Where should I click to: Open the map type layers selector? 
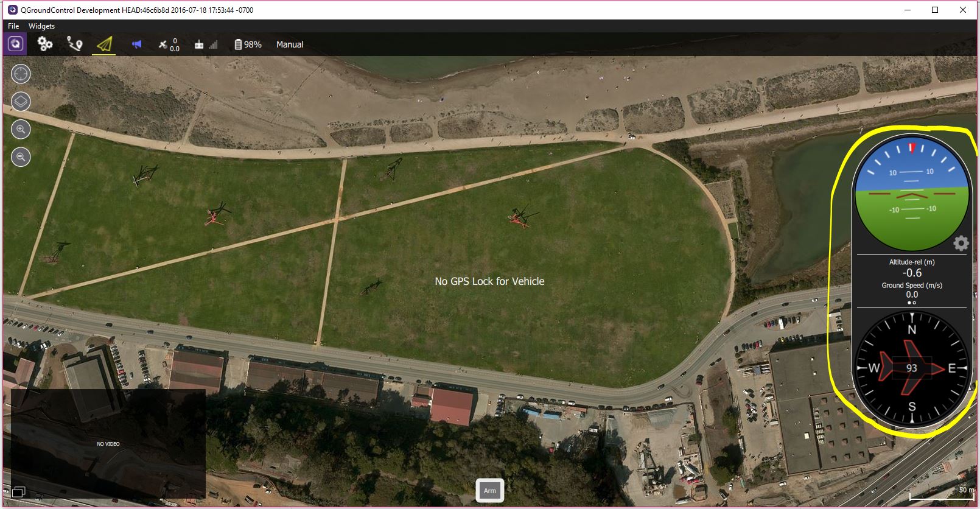pyautogui.click(x=21, y=102)
